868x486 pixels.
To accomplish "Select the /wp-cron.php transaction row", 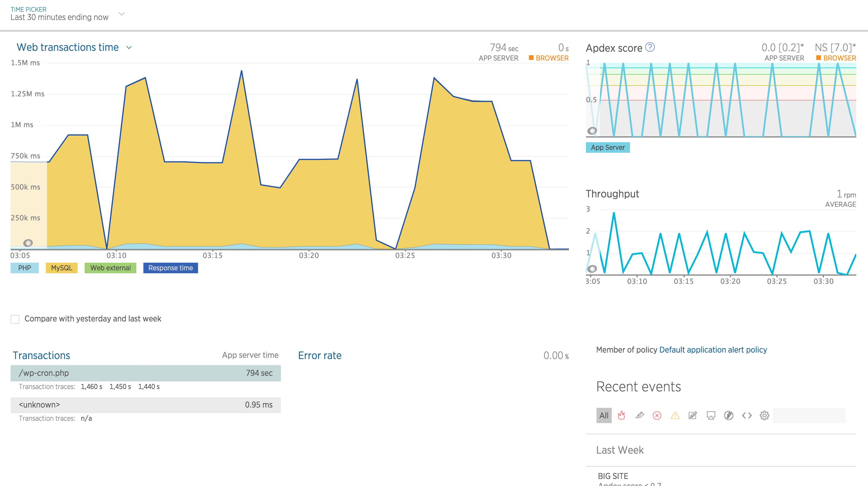I will (145, 373).
